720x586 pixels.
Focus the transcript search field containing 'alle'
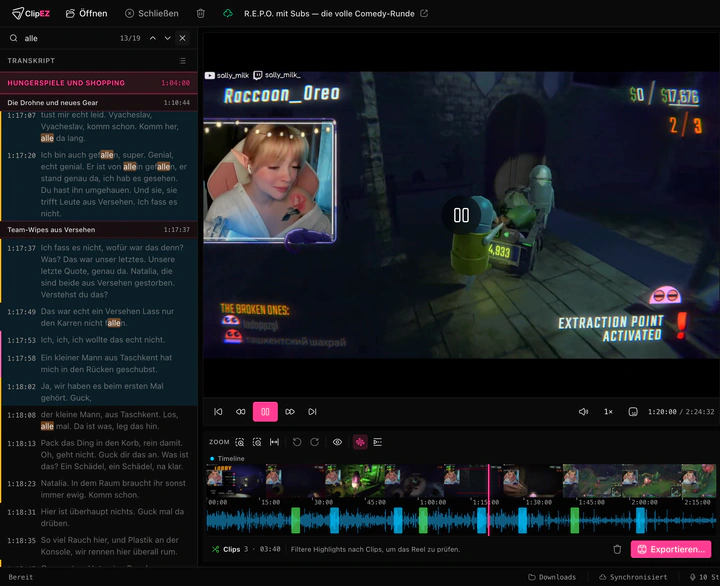pyautogui.click(x=69, y=38)
